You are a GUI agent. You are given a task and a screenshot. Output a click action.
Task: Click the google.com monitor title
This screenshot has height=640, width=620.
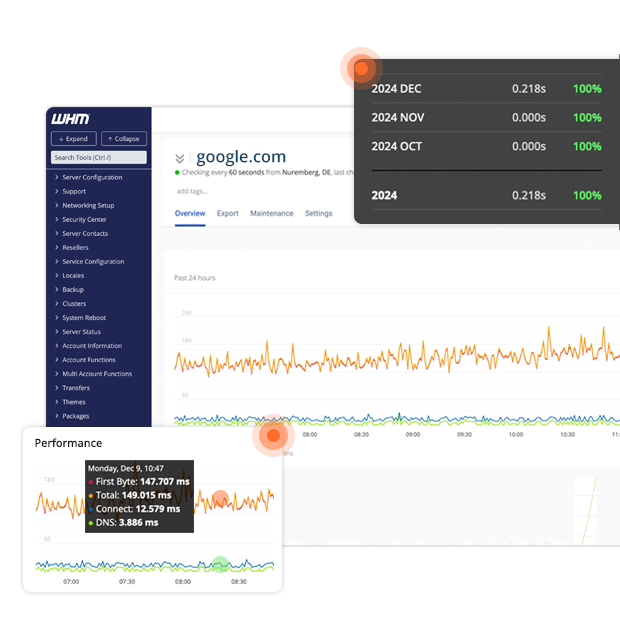pos(241,157)
